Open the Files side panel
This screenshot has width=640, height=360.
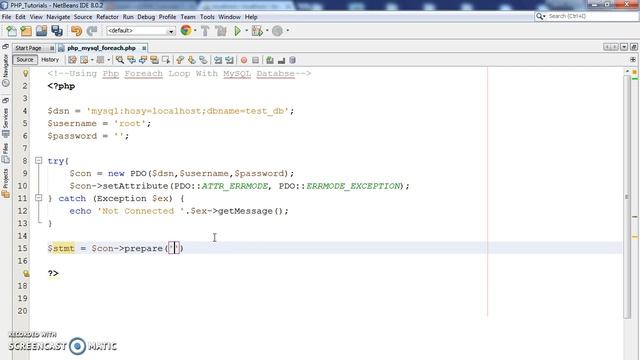pyautogui.click(x=6, y=153)
